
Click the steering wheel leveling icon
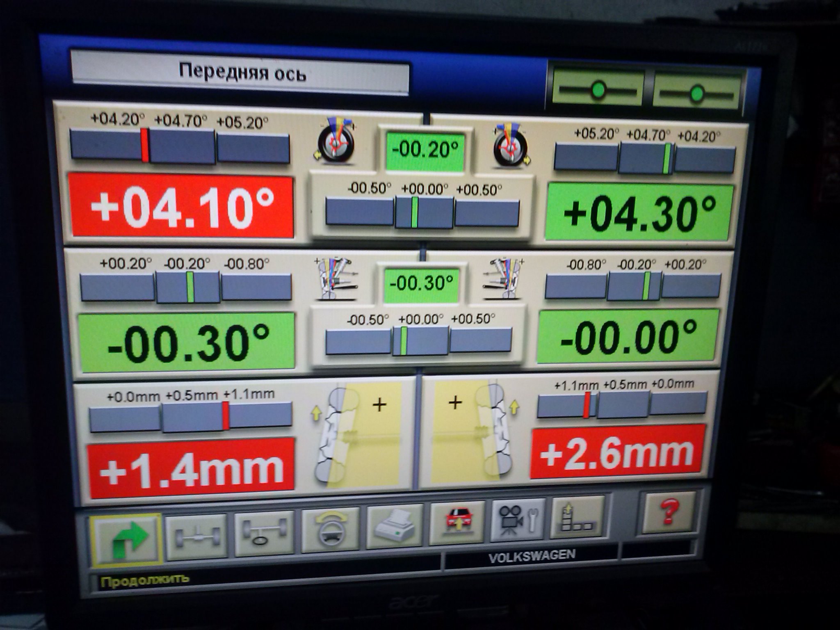(x=330, y=530)
